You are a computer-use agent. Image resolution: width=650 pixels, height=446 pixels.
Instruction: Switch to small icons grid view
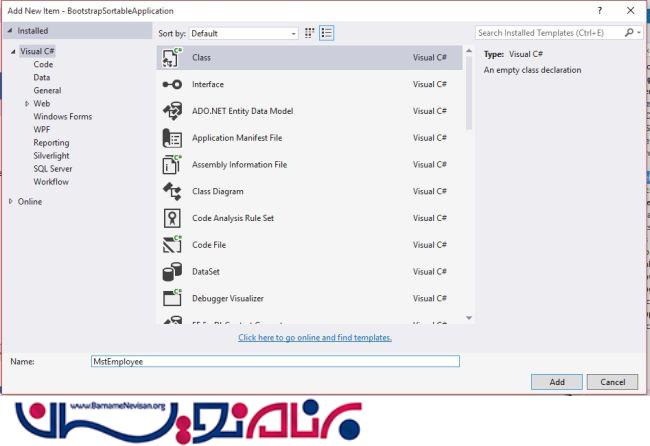coord(309,33)
